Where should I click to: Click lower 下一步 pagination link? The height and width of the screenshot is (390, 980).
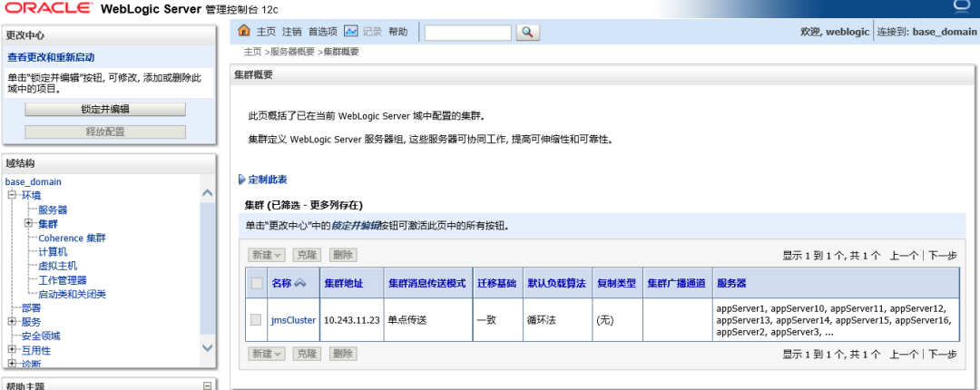tap(943, 355)
